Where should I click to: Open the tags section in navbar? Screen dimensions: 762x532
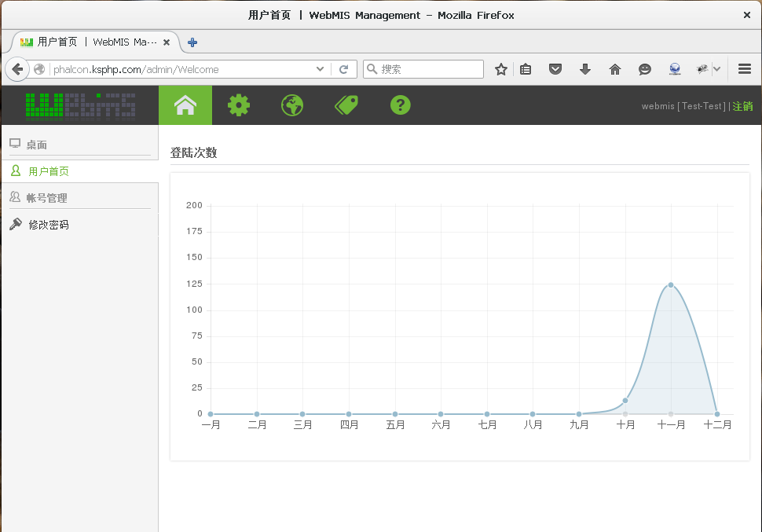pos(346,105)
